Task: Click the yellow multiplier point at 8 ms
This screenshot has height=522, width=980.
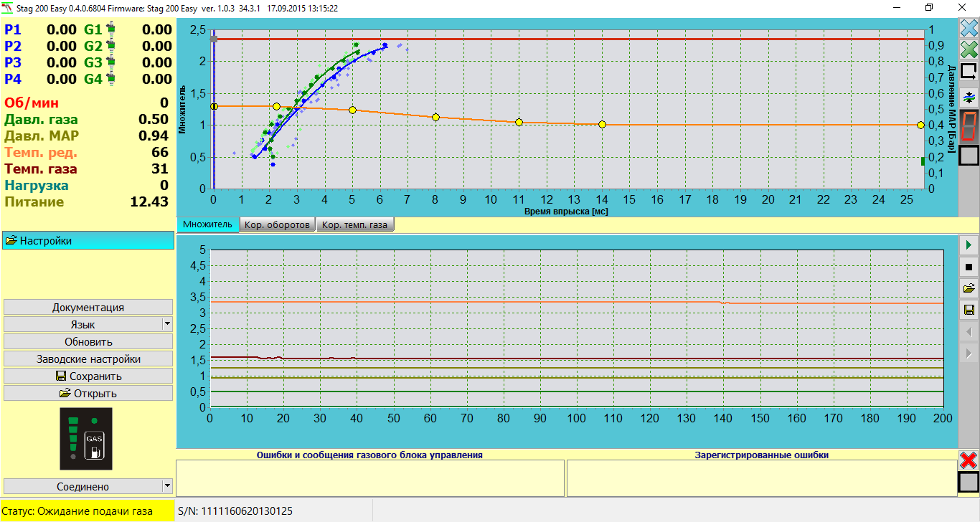Action: pos(435,117)
